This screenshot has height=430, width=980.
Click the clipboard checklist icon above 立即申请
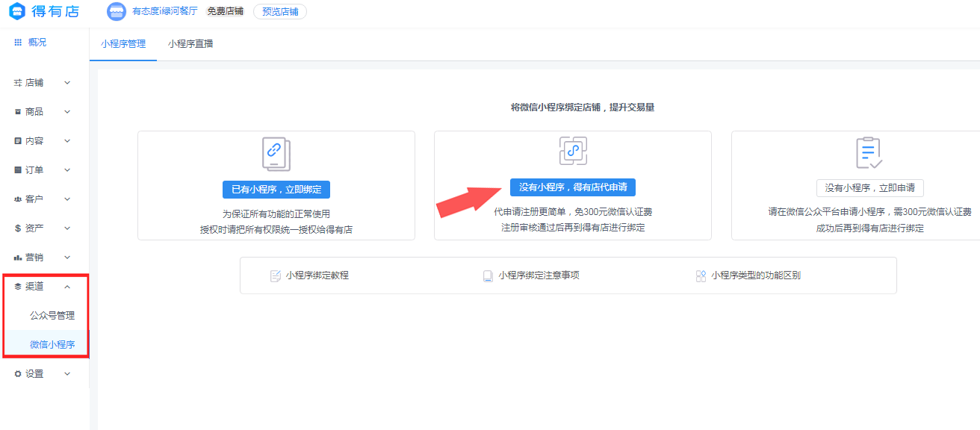click(869, 153)
